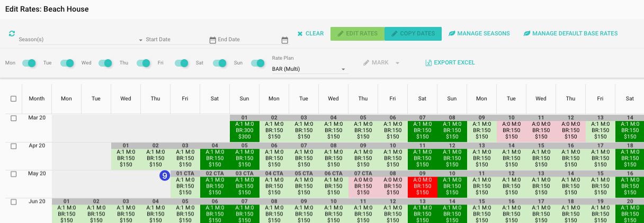Open the Start Date calendar icon
The width and height of the screenshot is (644, 223).
(212, 40)
